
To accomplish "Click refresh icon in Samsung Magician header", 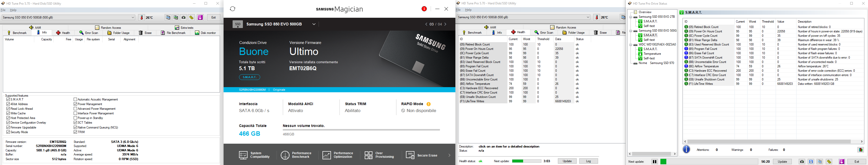I will pos(233,9).
